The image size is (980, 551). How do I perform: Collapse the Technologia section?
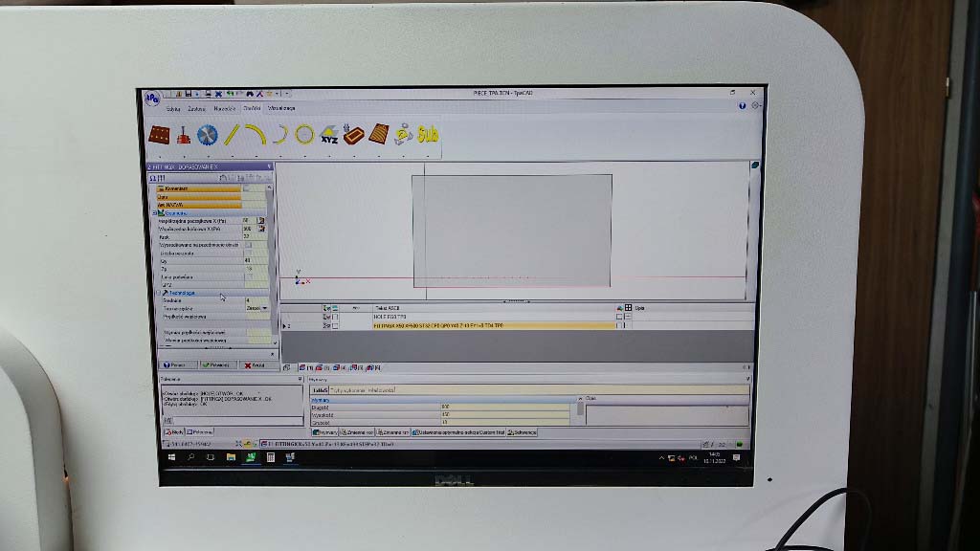(x=159, y=293)
